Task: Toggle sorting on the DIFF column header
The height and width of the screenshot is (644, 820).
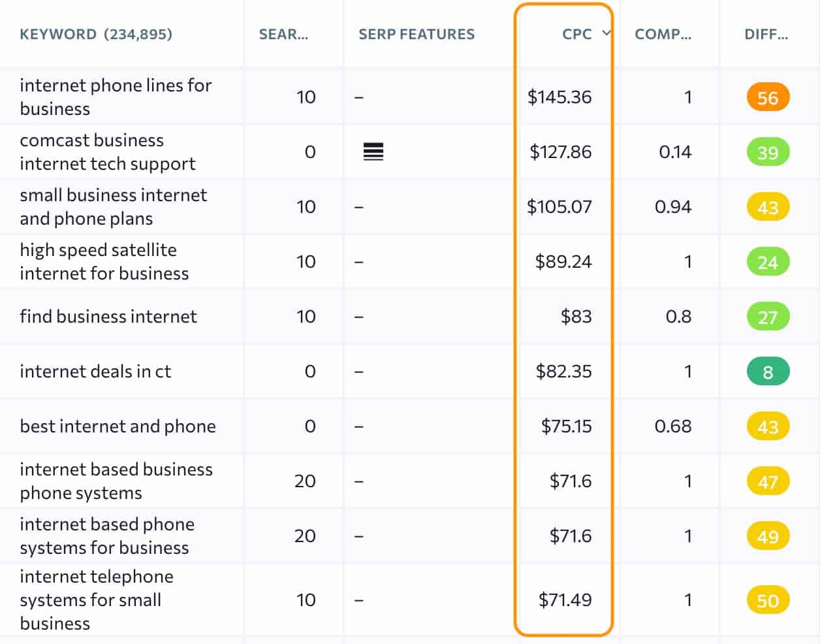Action: [x=768, y=34]
